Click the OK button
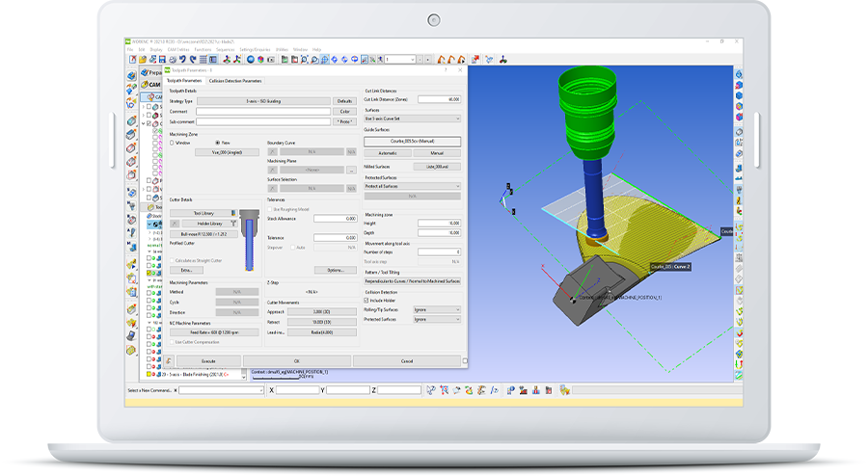Viewport: 868px width, 476px height. (x=297, y=361)
